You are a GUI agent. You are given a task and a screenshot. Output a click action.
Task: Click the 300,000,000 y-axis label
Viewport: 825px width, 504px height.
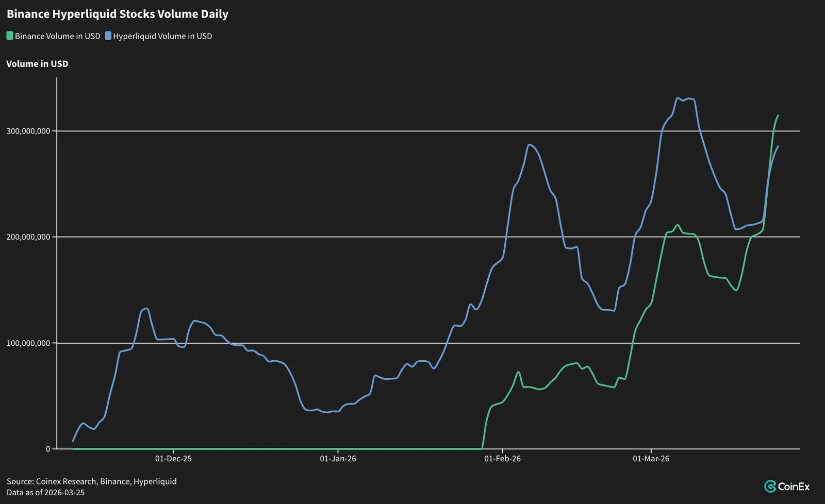point(28,131)
